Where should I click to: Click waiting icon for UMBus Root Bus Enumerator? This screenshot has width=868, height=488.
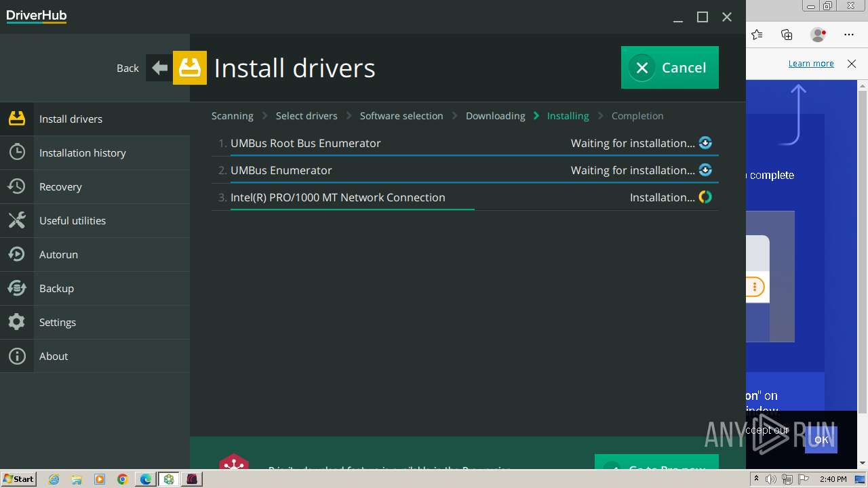tap(705, 143)
